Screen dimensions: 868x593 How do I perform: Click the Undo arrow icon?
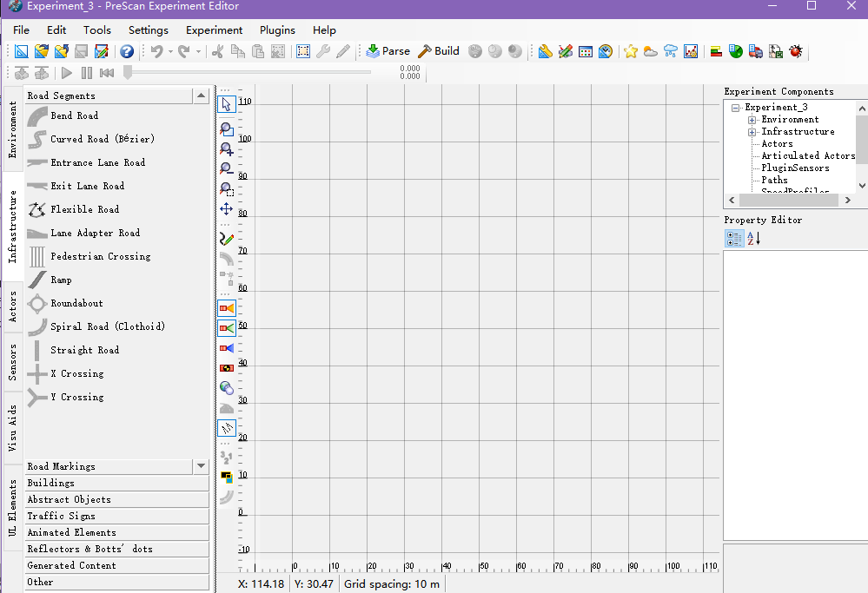point(157,51)
